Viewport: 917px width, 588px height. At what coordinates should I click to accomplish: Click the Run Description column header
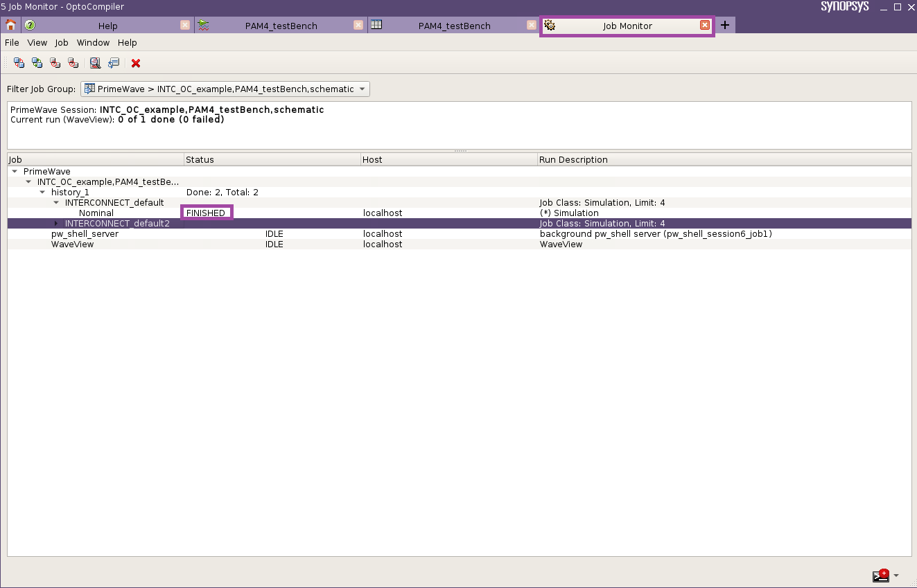724,159
